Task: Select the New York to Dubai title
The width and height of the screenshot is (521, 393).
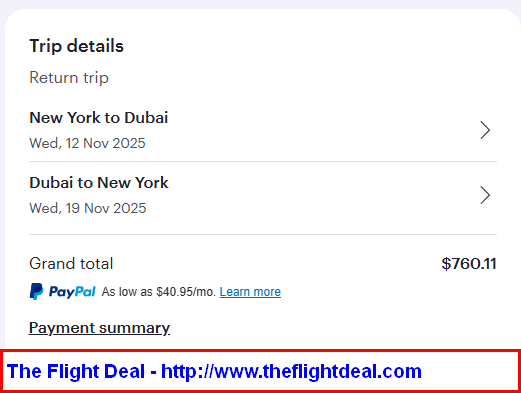Action: tap(99, 118)
